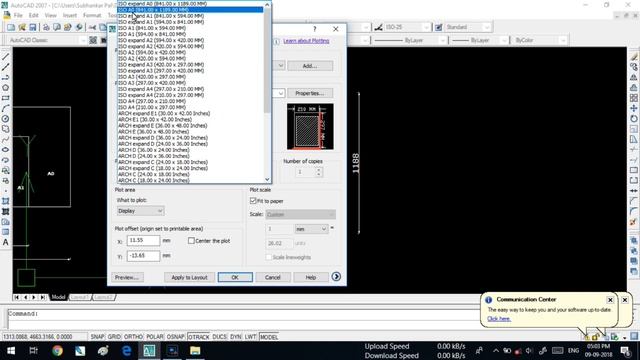Open the mm units dropdown in Plot scale

tap(311, 229)
